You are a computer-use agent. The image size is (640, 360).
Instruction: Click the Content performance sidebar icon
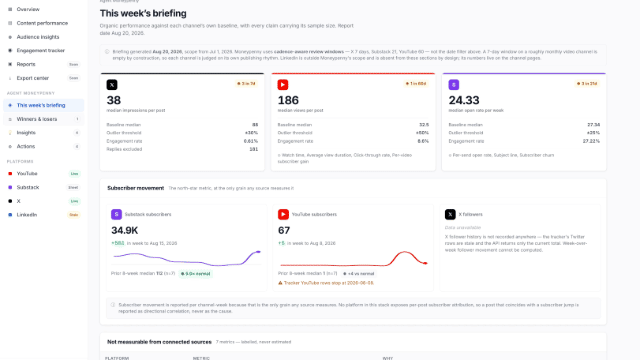(10, 23)
